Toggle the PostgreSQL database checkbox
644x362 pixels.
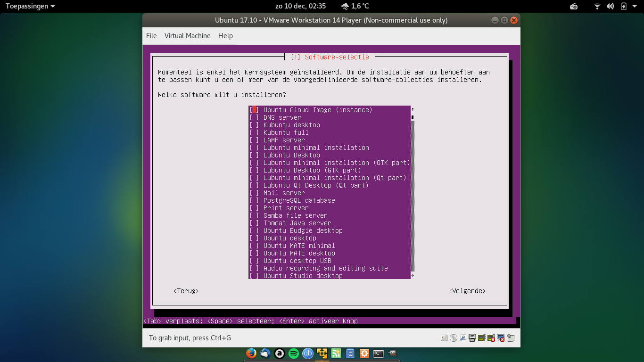coord(254,200)
